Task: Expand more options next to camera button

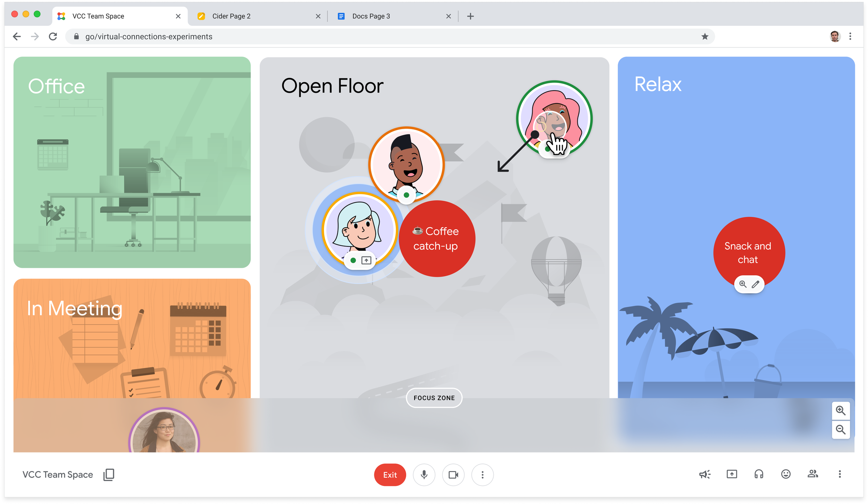Action: [x=482, y=474]
